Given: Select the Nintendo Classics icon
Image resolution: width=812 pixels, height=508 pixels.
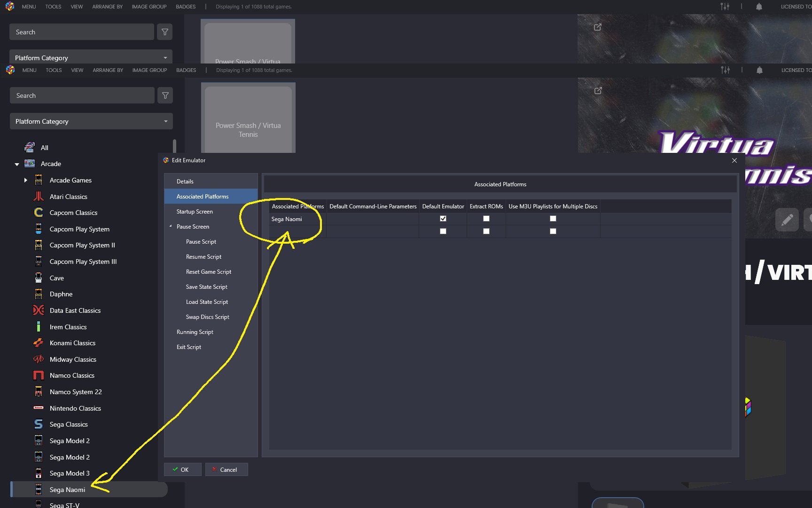Looking at the screenshot, I should coord(39,408).
